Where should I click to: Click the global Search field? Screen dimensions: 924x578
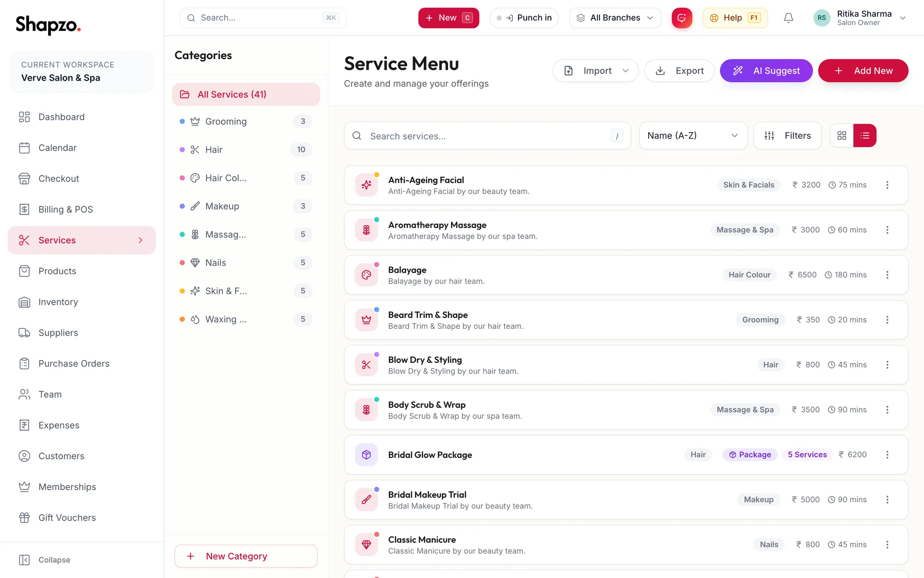(x=262, y=18)
